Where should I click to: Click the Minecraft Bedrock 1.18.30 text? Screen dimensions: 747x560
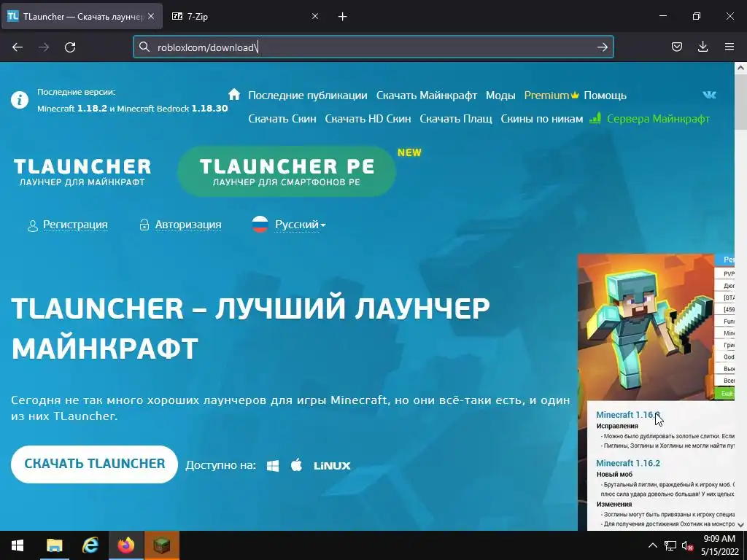[172, 109]
